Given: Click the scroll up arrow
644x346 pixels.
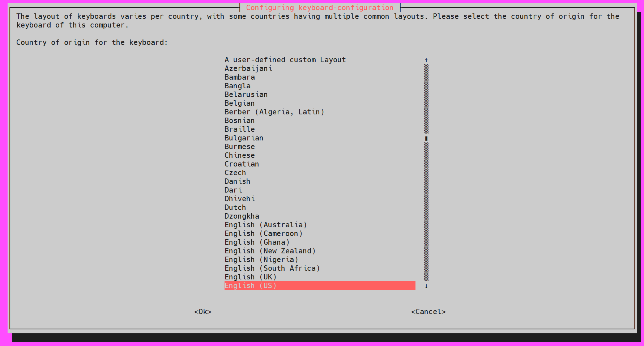Looking at the screenshot, I should coord(426,60).
